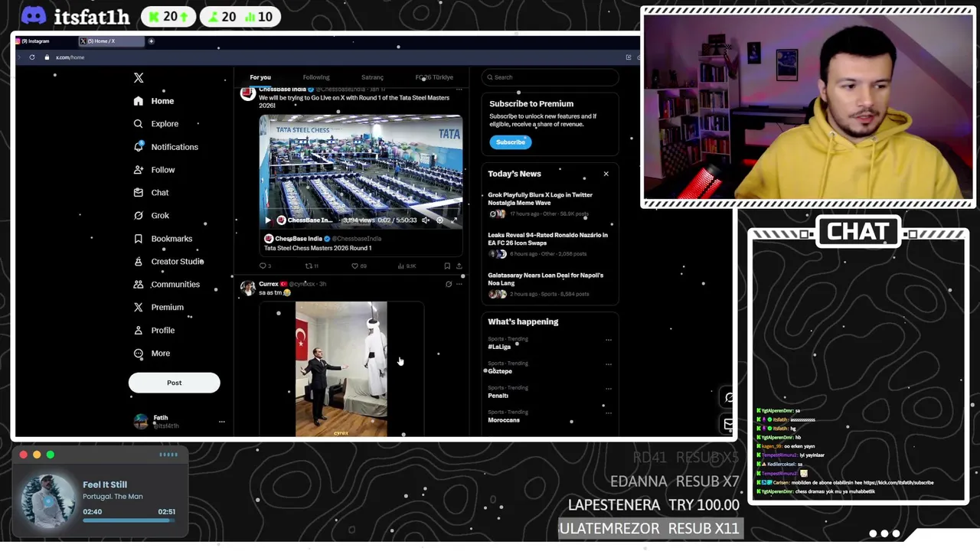
Task: Switch to the Following tab
Action: coord(316,77)
